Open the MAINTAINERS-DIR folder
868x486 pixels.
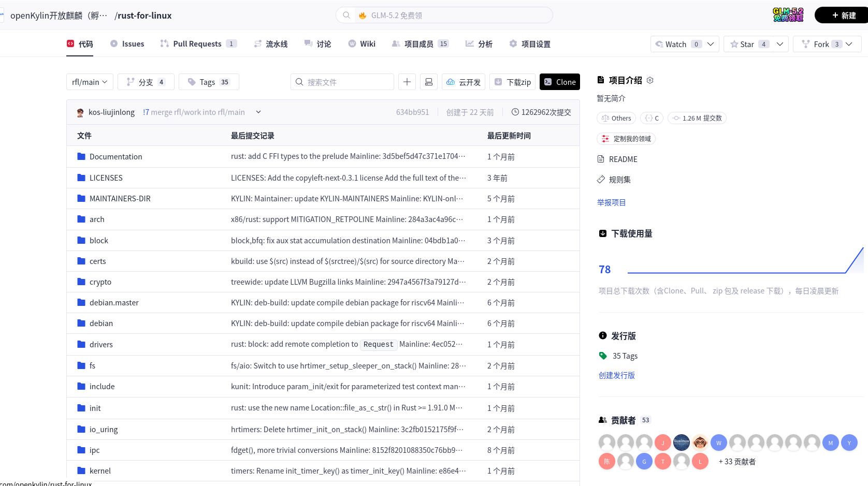(120, 199)
